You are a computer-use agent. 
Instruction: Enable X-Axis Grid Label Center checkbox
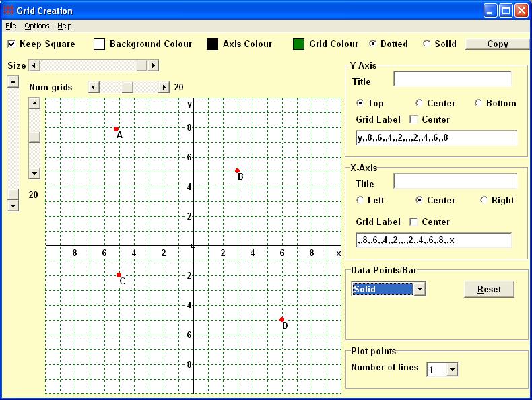pyautogui.click(x=413, y=222)
